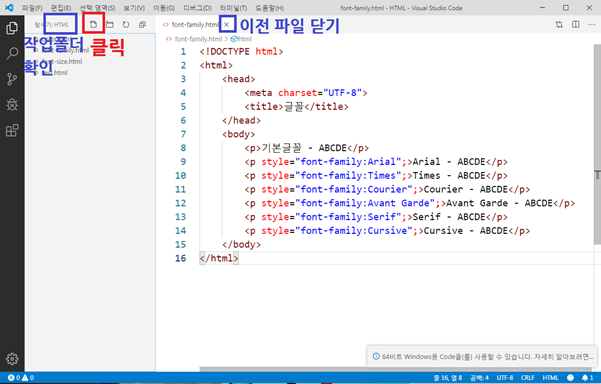Open the 이동(G) menu
The width and height of the screenshot is (601, 384).
(x=164, y=8)
